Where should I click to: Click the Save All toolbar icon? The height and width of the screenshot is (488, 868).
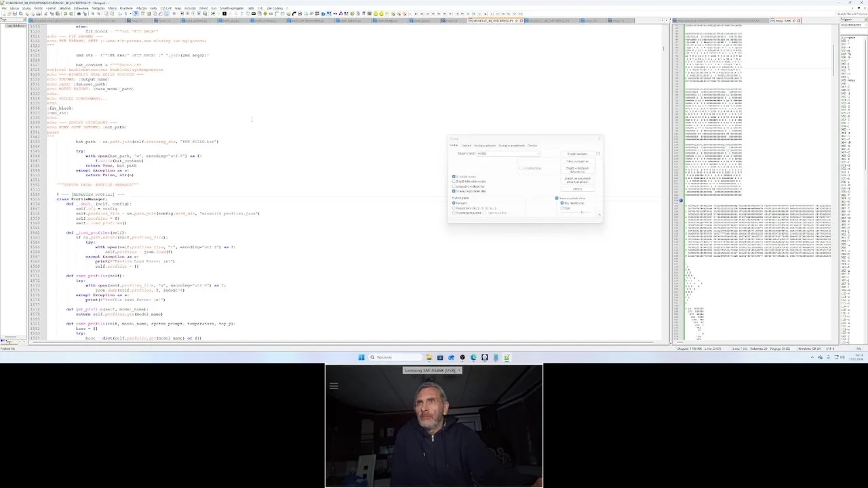(x=20, y=14)
